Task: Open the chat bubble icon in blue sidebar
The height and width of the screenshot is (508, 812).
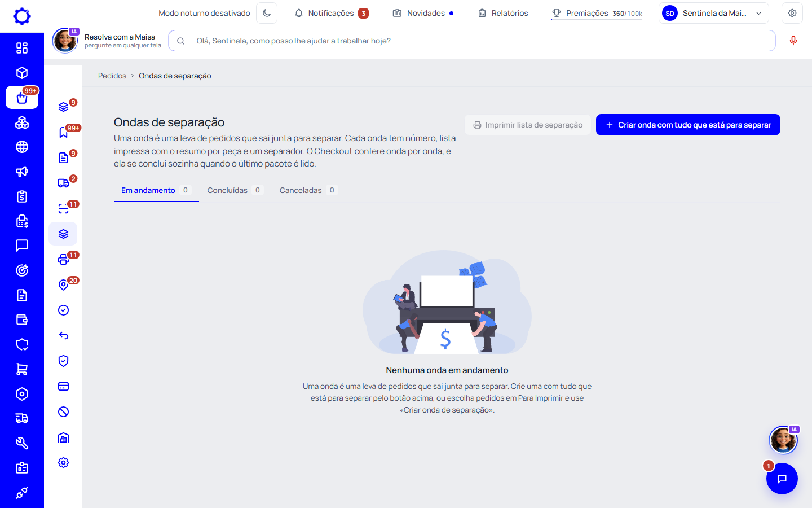Action: click(22, 246)
